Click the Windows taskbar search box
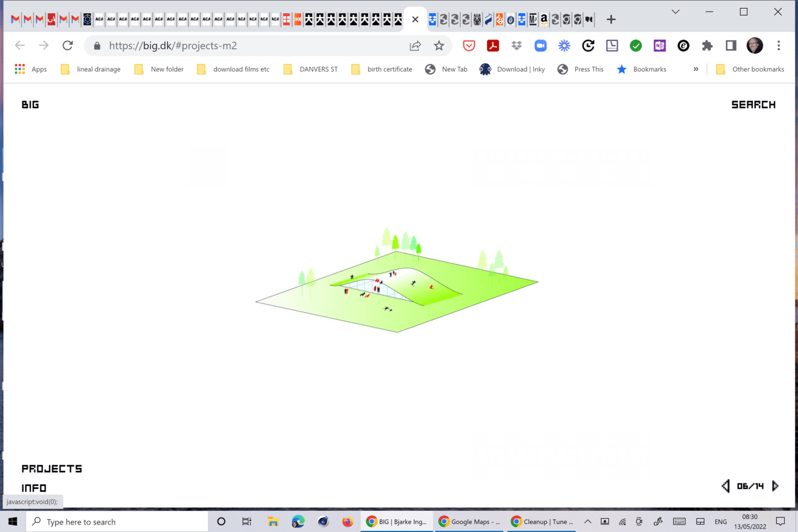The height and width of the screenshot is (532, 798). (118, 522)
